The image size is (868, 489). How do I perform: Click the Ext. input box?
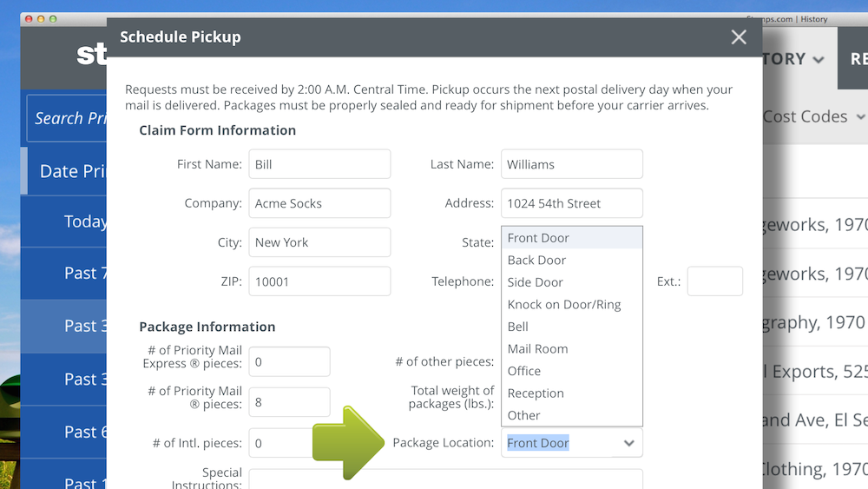714,281
